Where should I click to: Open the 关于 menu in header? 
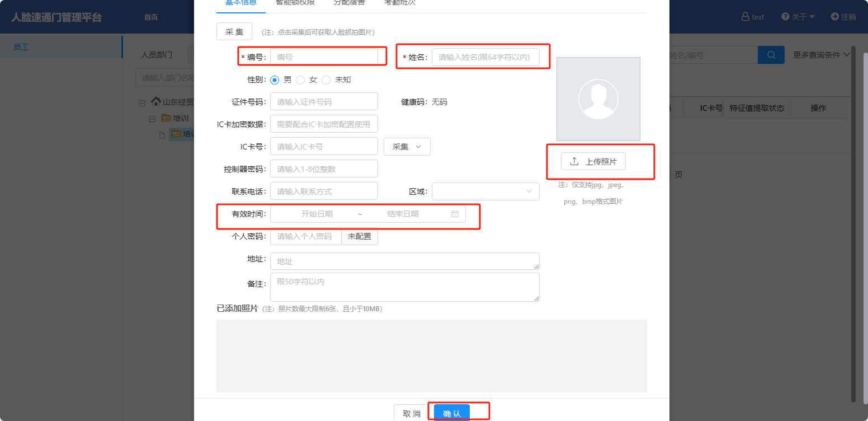click(x=798, y=17)
